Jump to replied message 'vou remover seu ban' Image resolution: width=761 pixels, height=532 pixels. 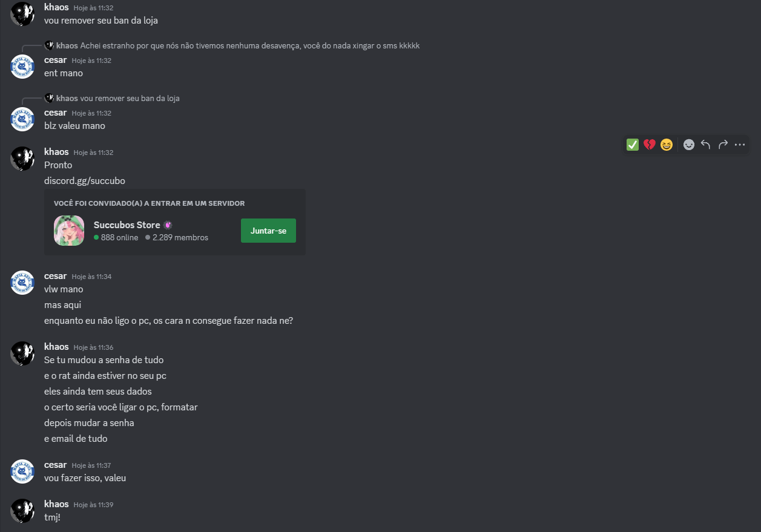tap(130, 98)
